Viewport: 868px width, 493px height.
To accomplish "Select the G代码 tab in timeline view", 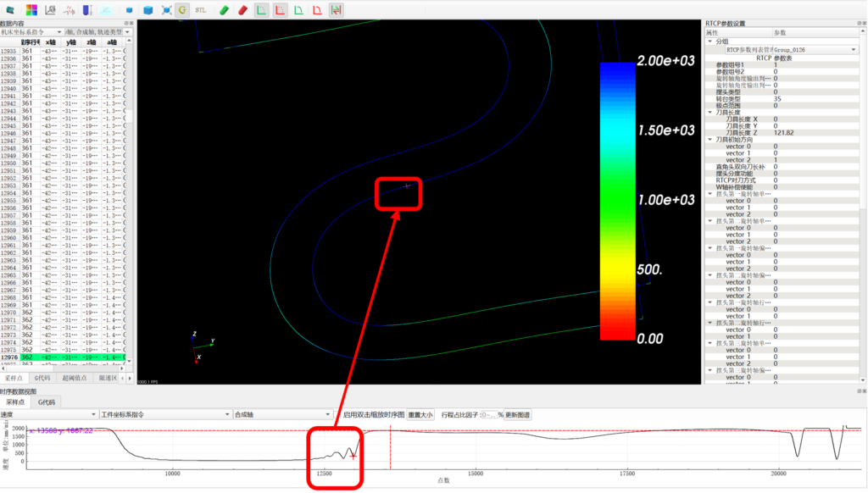I will pos(47,402).
